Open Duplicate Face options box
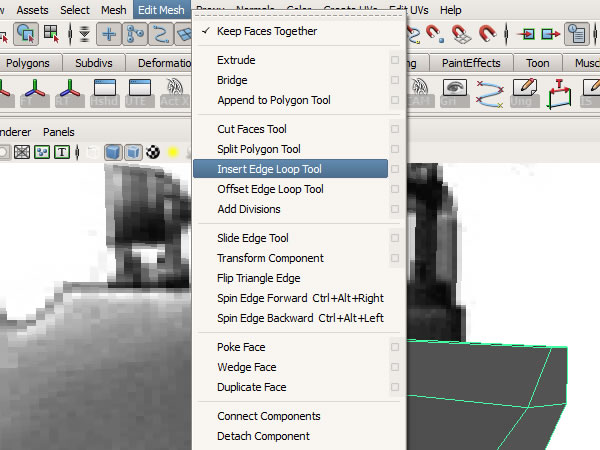This screenshot has width=600, height=450. pyautogui.click(x=395, y=387)
